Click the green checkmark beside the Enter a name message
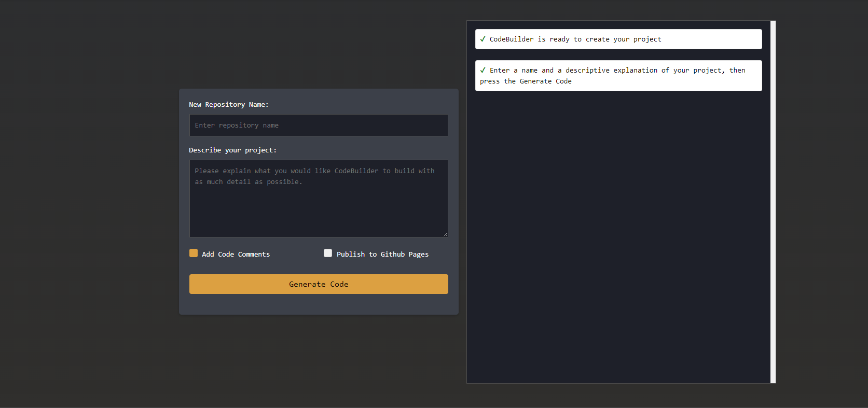868x408 pixels. [483, 70]
